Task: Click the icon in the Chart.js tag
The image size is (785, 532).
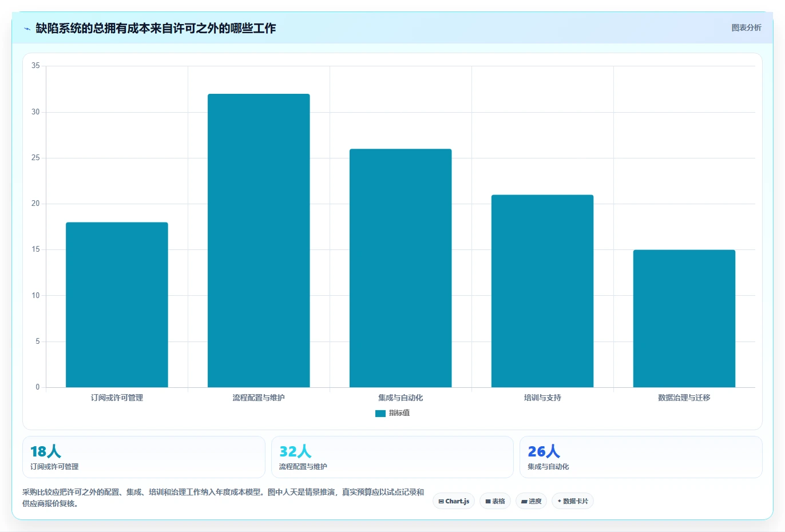Action: (x=441, y=502)
